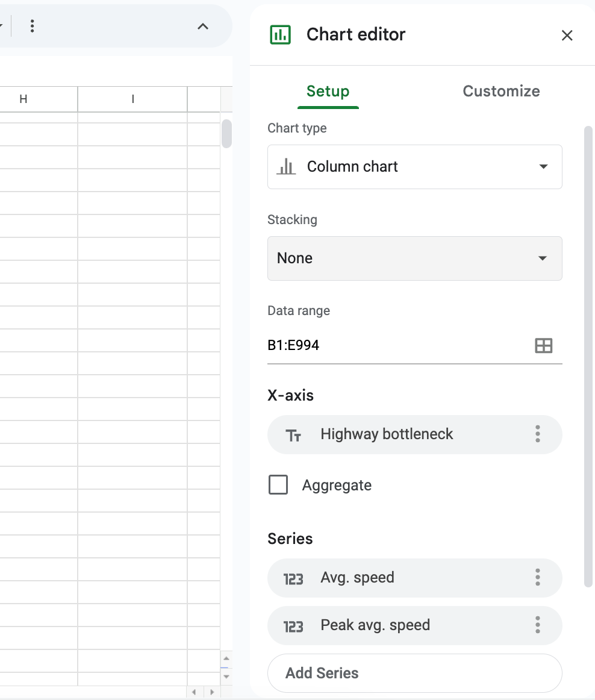This screenshot has height=700, width=595.
Task: Enable the Aggregate checkbox
Action: coord(278,485)
